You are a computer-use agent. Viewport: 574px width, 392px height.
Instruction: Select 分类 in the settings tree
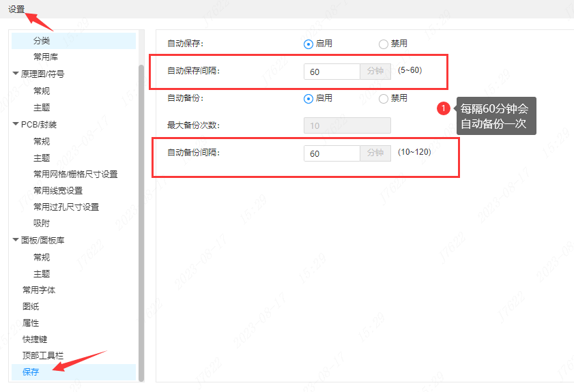pos(74,41)
